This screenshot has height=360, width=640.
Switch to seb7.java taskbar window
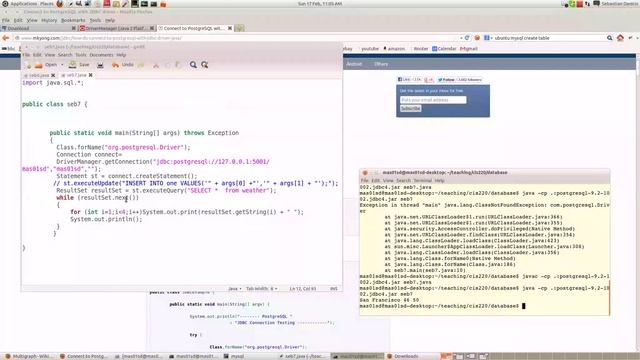pos(302,356)
